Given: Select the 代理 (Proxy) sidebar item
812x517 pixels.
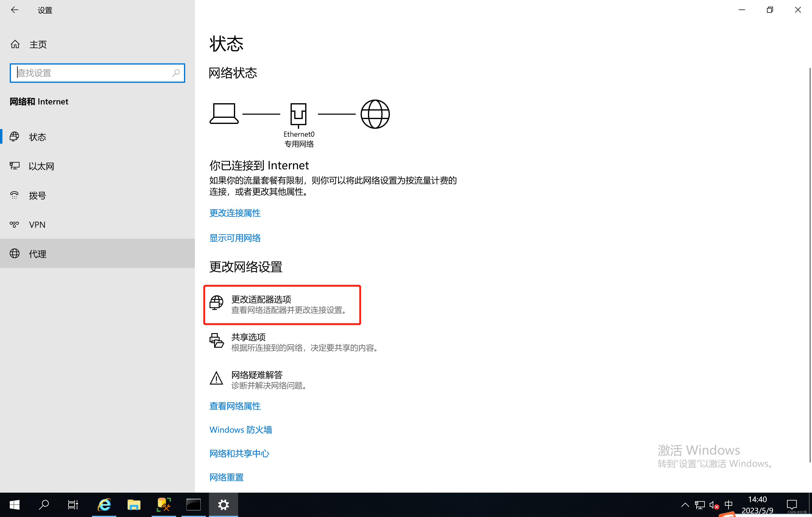Looking at the screenshot, I should 37,254.
